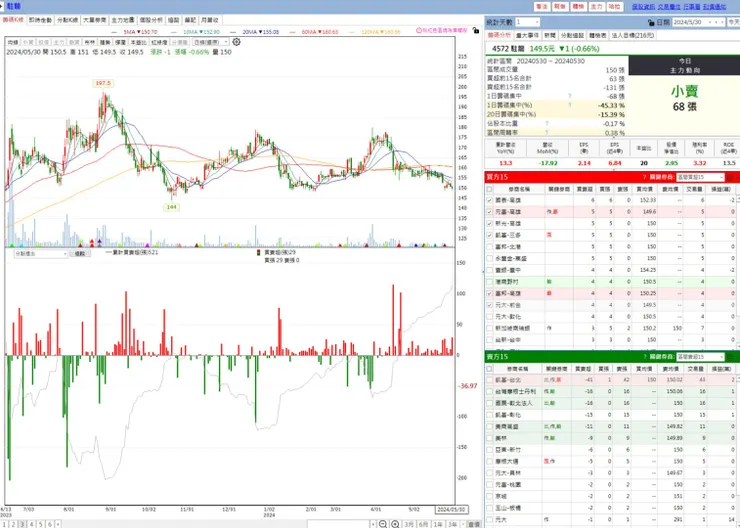Click the 197.5 high price label
The image size is (740, 528).
coord(103,83)
